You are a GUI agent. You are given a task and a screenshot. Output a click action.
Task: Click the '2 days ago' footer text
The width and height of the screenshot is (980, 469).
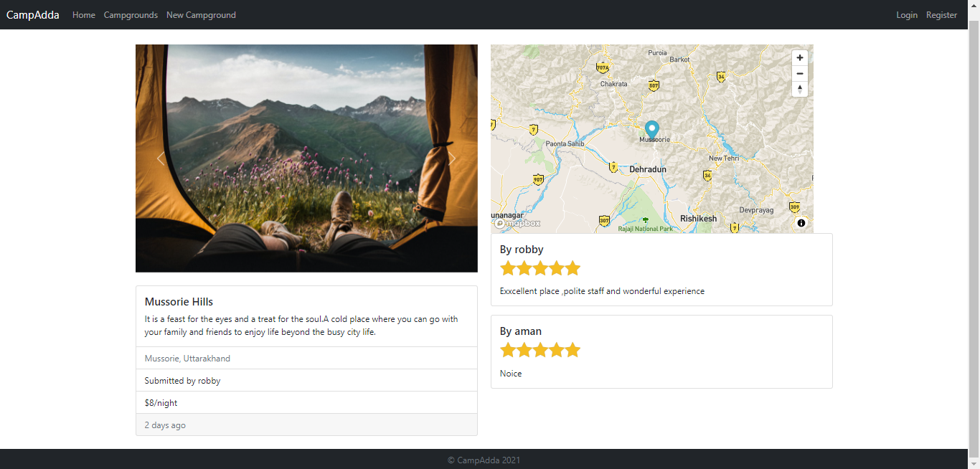(165, 425)
